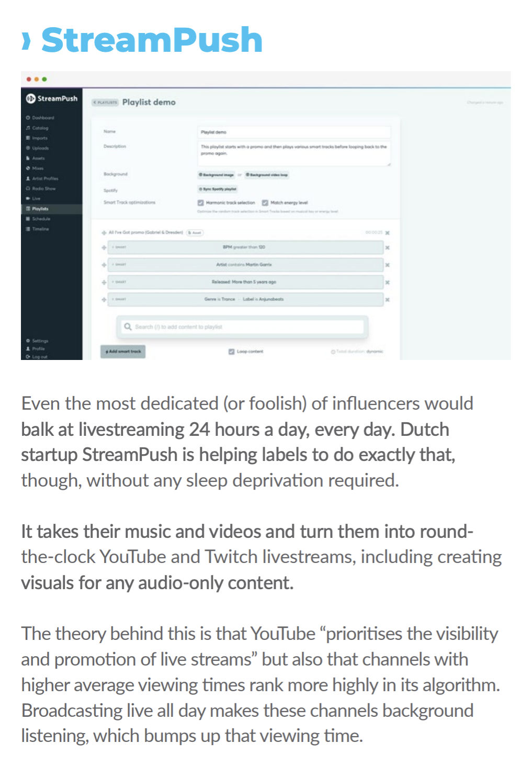532x766 pixels.
Task: Focus the playlist Name input field
Action: [294, 132]
